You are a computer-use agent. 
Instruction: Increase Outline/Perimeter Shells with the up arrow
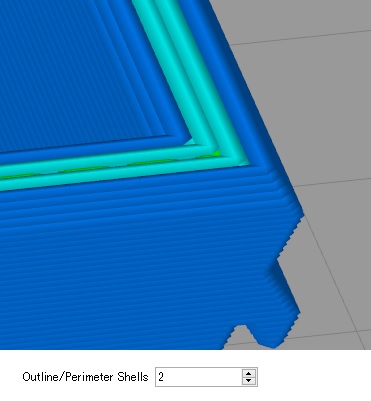coord(248,373)
